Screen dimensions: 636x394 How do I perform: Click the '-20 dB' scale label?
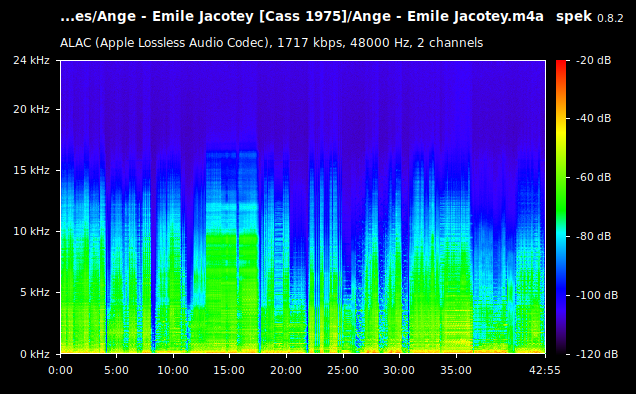593,60
